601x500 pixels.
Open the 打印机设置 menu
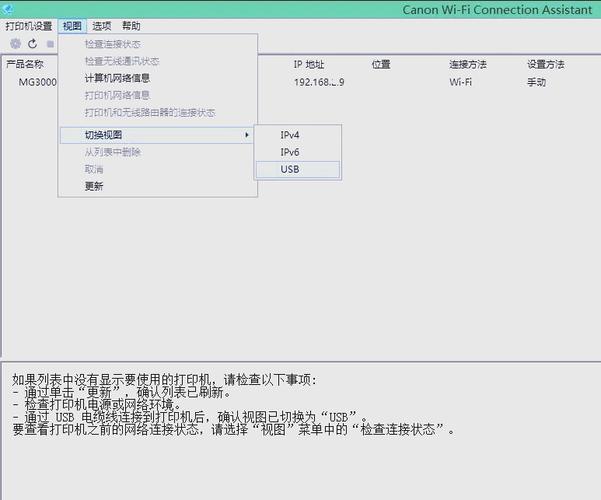29,26
